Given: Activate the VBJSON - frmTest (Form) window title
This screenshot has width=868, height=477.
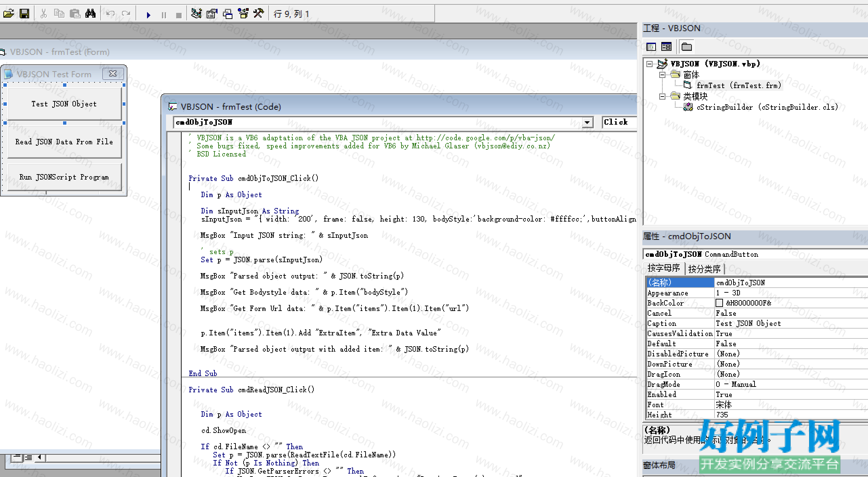Looking at the screenshot, I should coord(60,52).
